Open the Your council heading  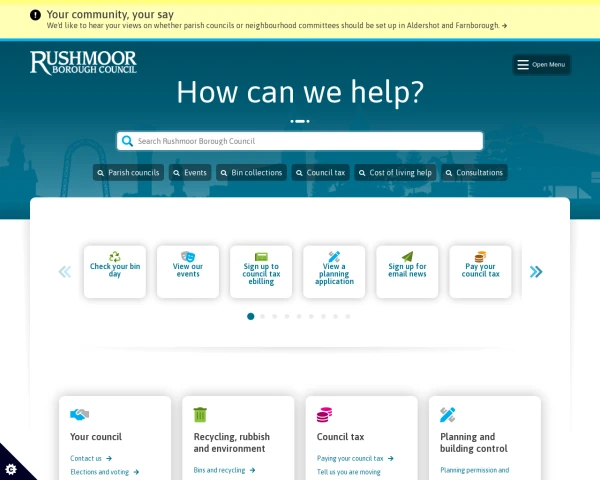(96, 437)
